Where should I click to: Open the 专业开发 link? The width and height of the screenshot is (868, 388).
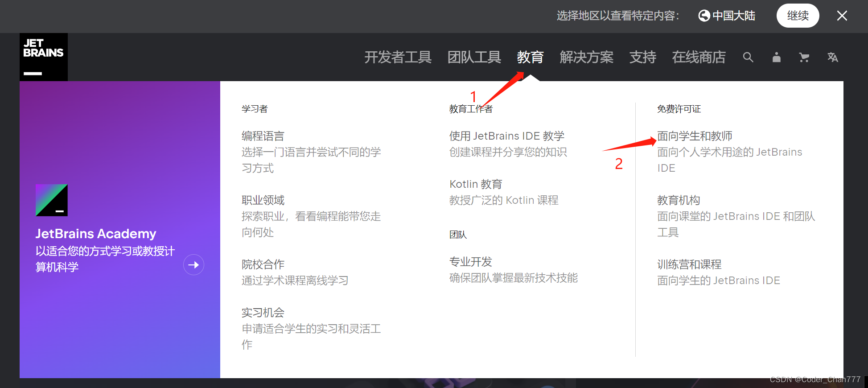(471, 262)
